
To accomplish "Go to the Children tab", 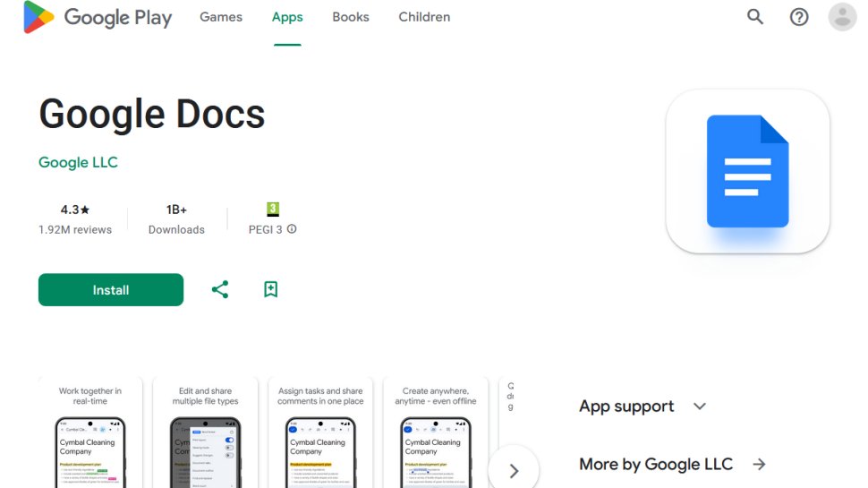I will pos(424,17).
